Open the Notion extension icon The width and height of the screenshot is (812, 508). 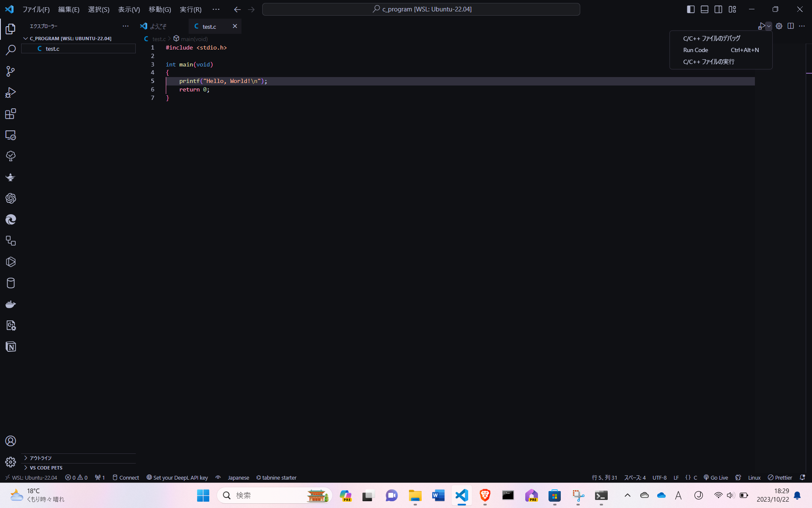pyautogui.click(x=11, y=347)
